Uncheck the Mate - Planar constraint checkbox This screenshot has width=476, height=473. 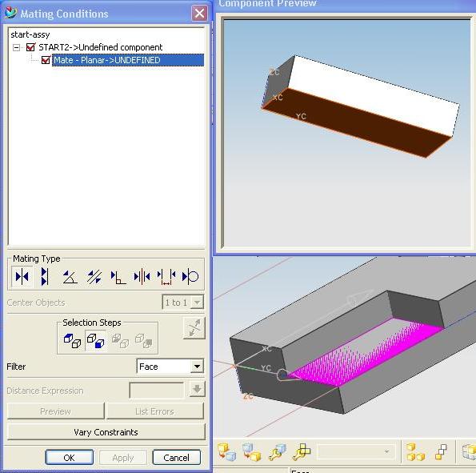coord(46,60)
